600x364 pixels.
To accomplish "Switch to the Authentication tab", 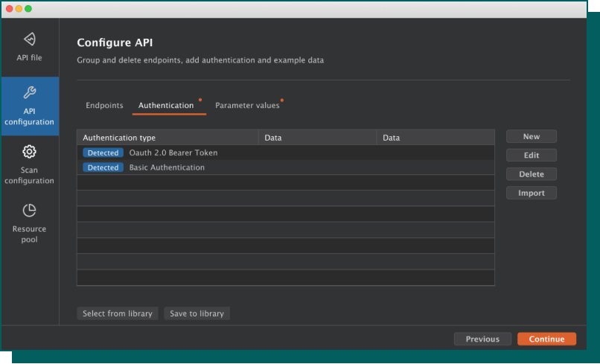I will coord(166,106).
